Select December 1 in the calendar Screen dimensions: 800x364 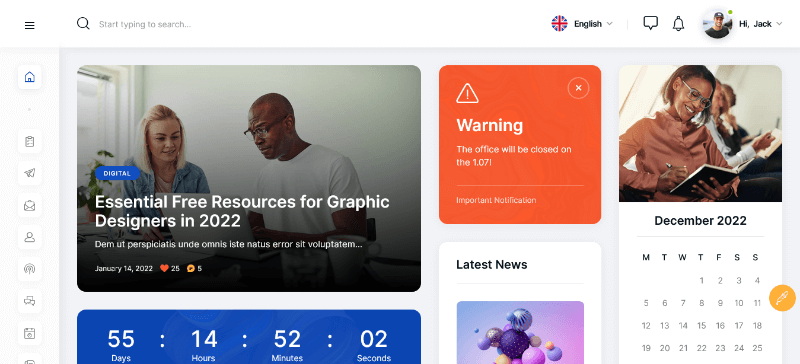(702, 280)
